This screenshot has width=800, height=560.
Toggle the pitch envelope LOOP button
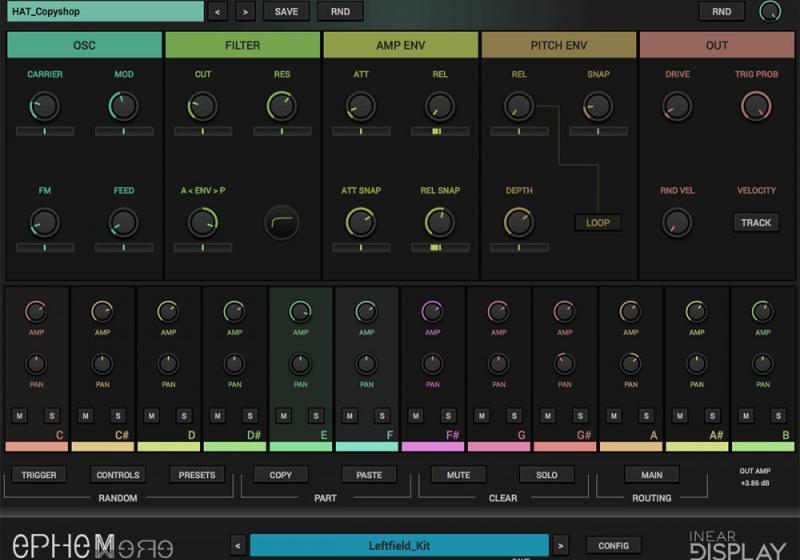pos(597,223)
